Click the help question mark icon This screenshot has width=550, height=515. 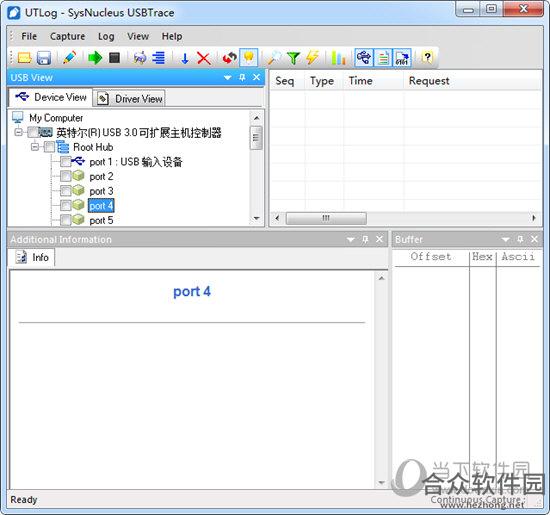(427, 58)
